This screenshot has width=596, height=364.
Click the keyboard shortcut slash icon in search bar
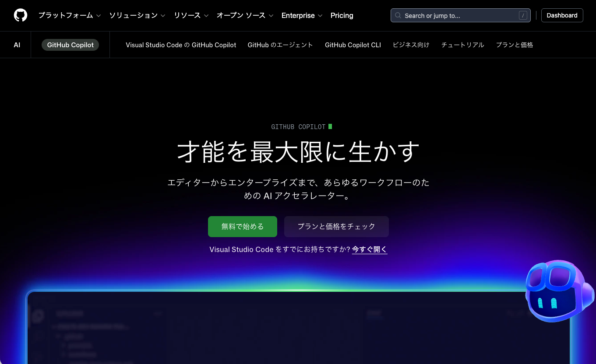pos(523,15)
